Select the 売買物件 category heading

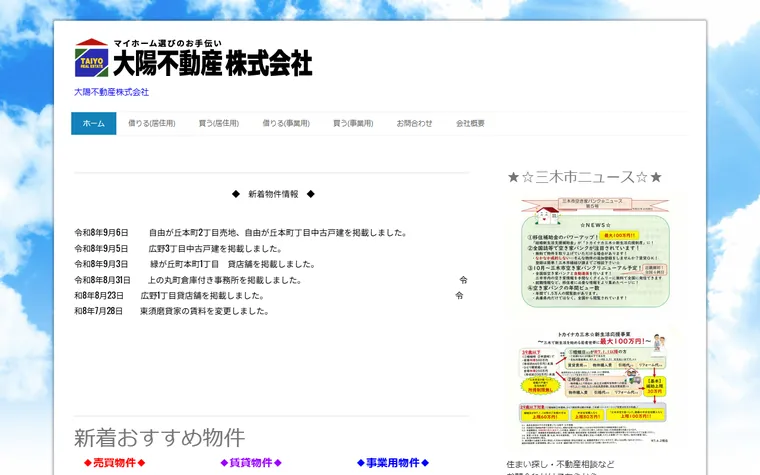(114, 463)
